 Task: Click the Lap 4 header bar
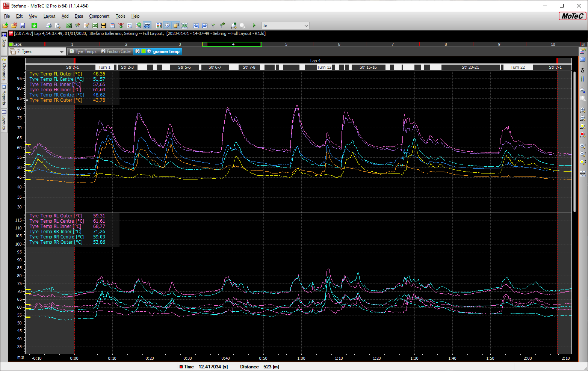(315, 61)
